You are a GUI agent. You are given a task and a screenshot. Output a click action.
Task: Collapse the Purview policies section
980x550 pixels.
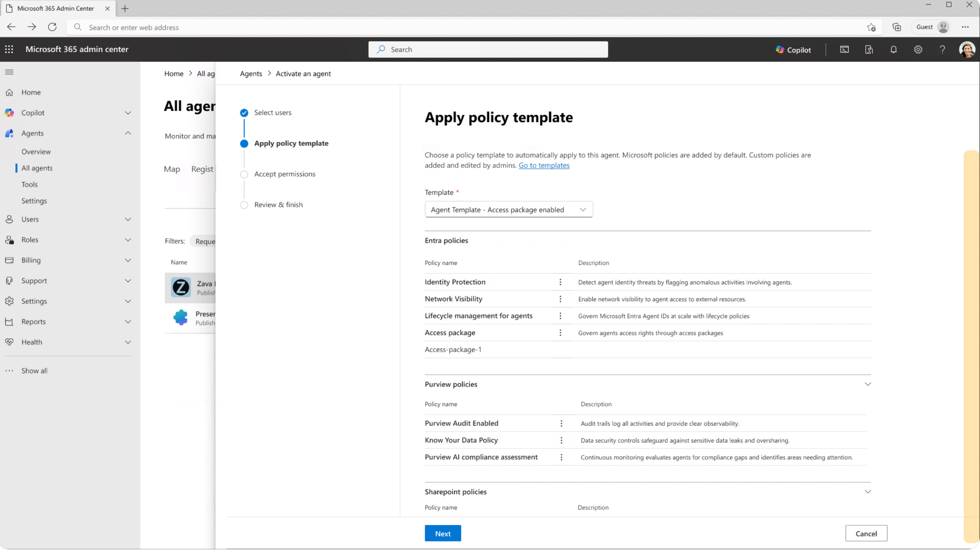click(868, 384)
